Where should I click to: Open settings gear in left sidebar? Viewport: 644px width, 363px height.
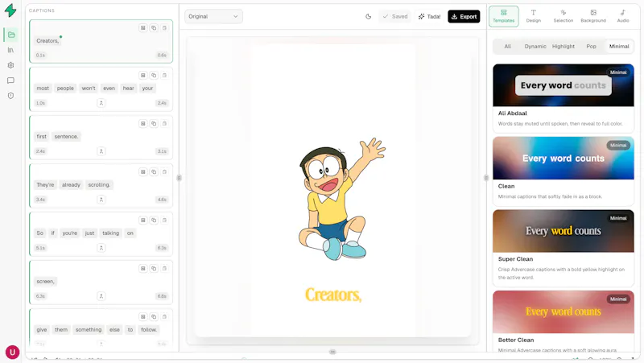pyautogui.click(x=10, y=65)
